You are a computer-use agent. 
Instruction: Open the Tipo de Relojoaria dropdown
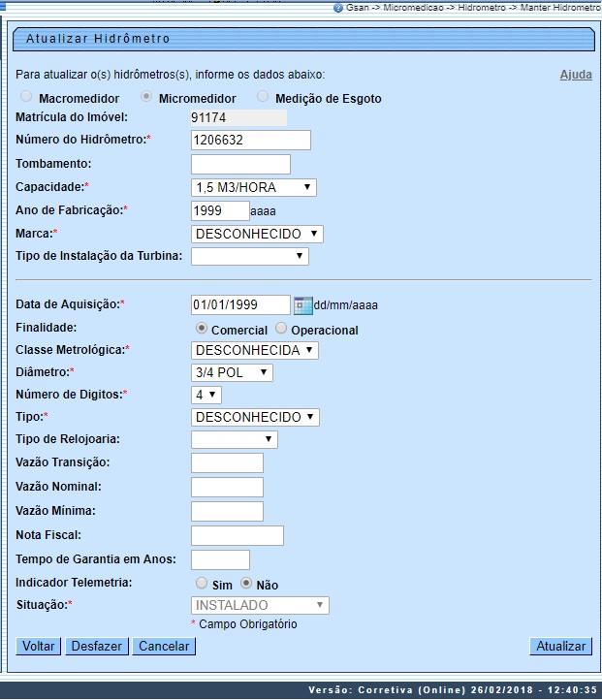[235, 439]
